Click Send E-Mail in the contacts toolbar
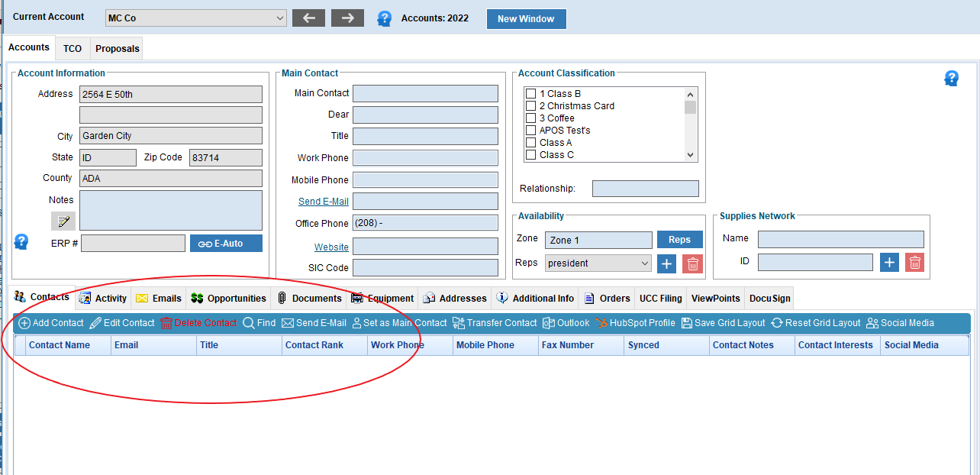Viewport: 980px width, 475px height. pos(314,323)
